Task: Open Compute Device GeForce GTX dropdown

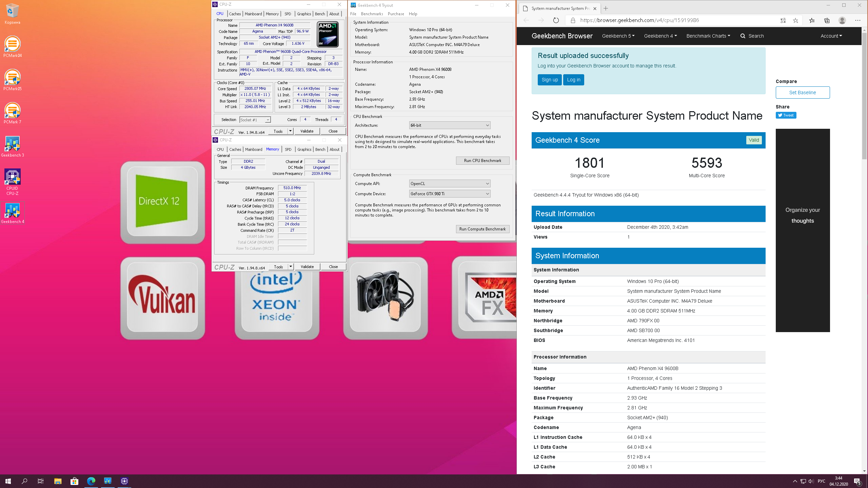Action: 450,194
